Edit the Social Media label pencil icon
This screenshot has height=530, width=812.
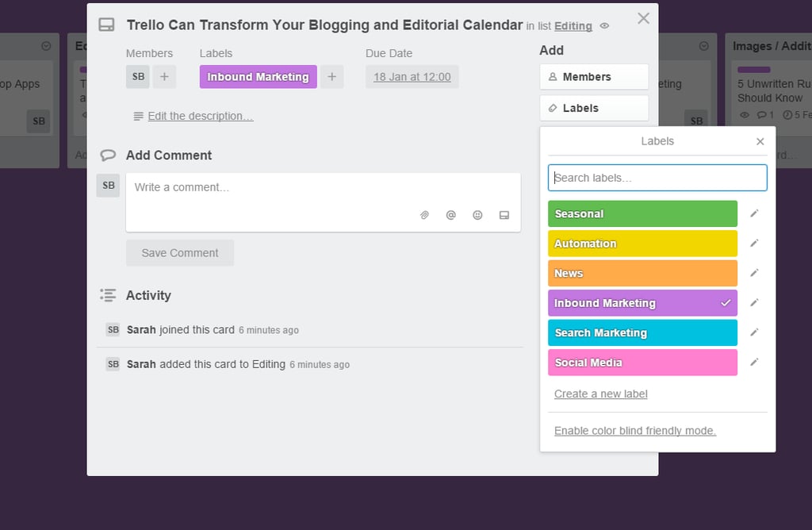[x=755, y=362]
